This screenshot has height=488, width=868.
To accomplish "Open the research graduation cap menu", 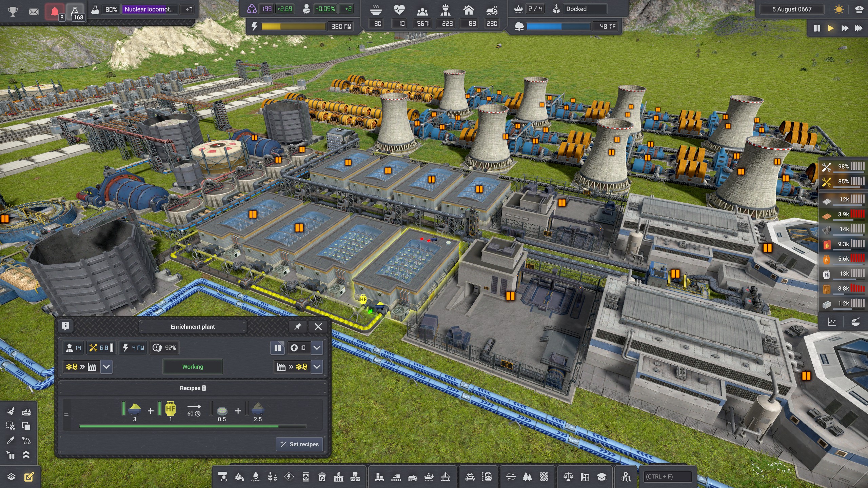I will point(601,477).
